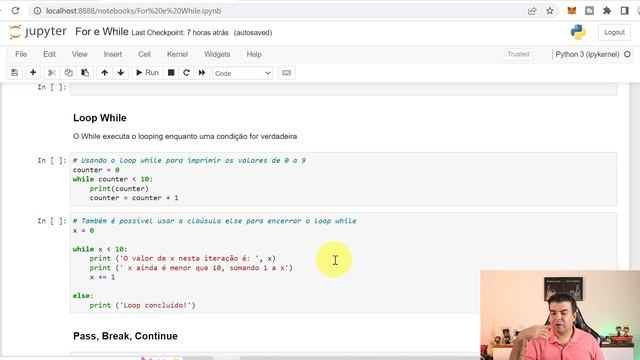
Task: Click the print 'Loop concluído!' line
Action: 142,305
